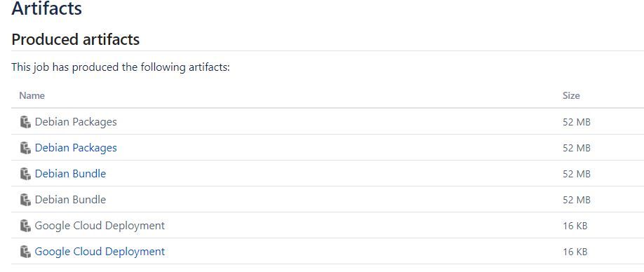This screenshot has height=272, width=644.
Task: Click the icon beside blue Google Cloud Deployment link
Action: coord(25,252)
